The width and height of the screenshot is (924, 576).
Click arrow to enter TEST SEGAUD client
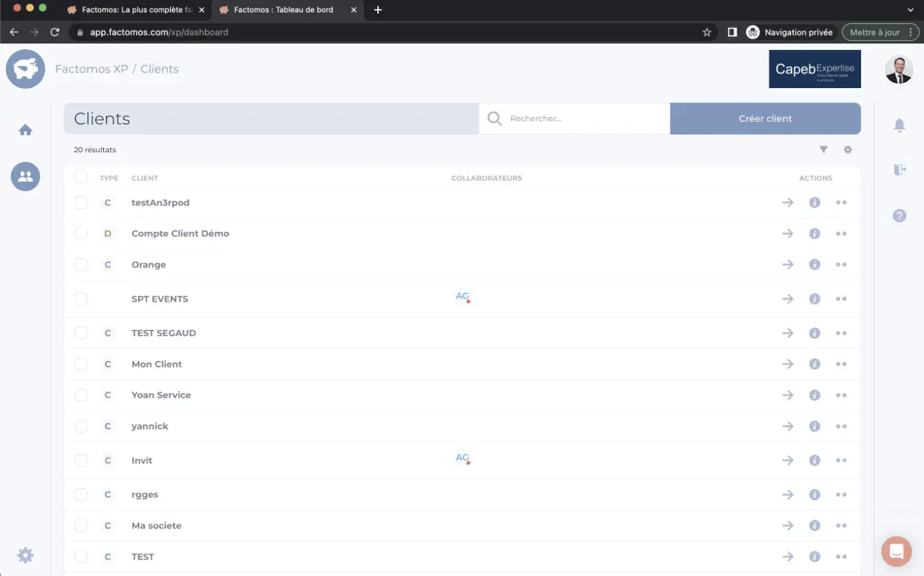point(788,333)
